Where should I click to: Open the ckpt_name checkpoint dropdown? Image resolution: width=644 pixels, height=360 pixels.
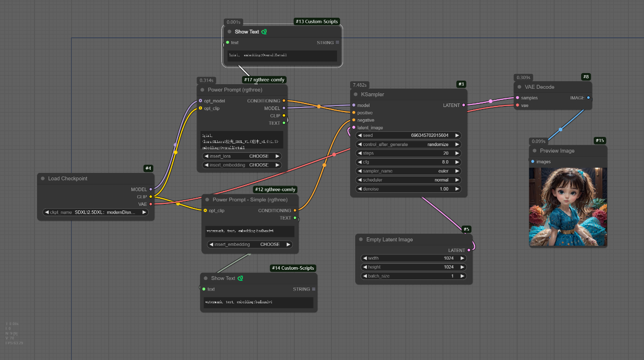click(x=95, y=212)
